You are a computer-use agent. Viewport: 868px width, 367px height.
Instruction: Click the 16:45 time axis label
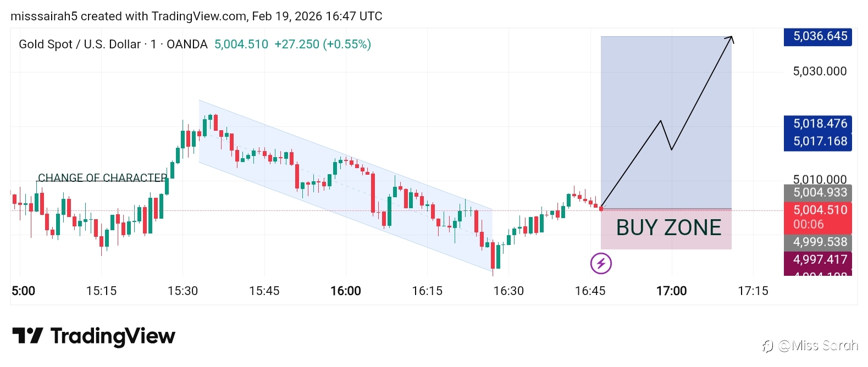coord(590,291)
